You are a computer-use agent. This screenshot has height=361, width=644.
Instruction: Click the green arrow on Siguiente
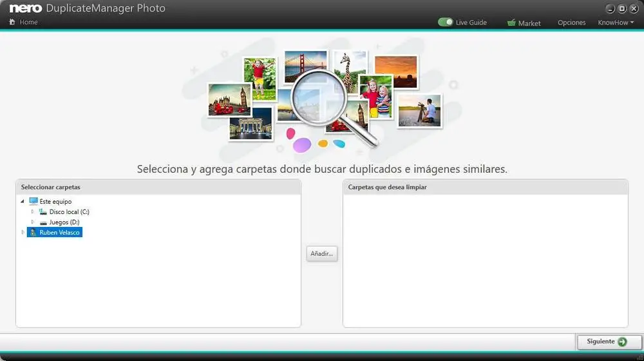tap(622, 342)
